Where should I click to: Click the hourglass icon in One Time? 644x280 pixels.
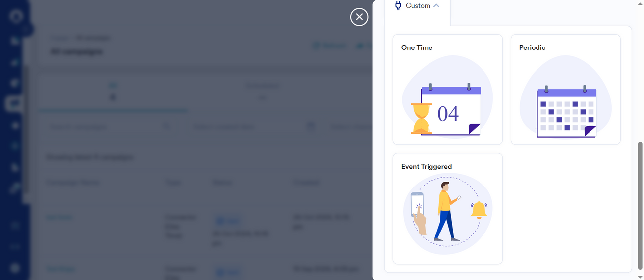pyautogui.click(x=421, y=118)
